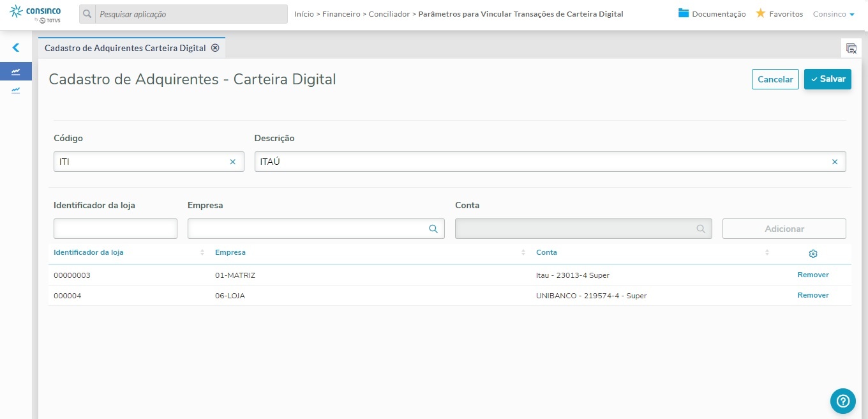Open Empresa lookup with magnifier icon

pyautogui.click(x=433, y=229)
